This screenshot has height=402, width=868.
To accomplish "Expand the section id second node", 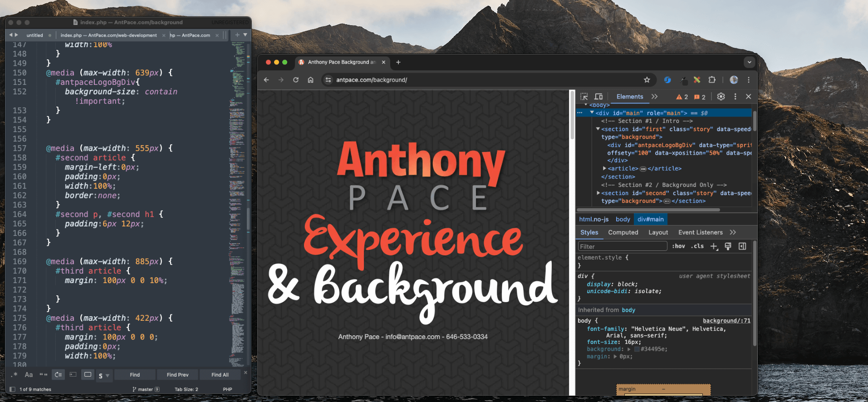I will point(598,193).
